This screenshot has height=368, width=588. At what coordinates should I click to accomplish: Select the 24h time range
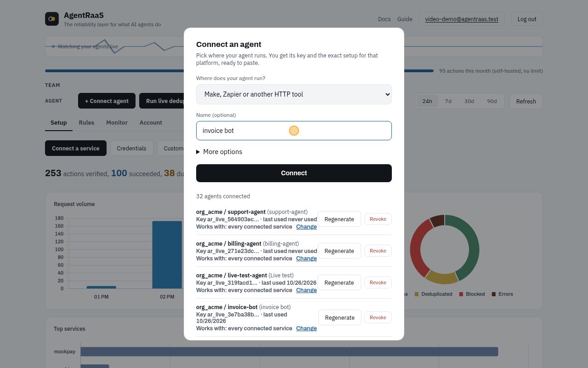(427, 101)
